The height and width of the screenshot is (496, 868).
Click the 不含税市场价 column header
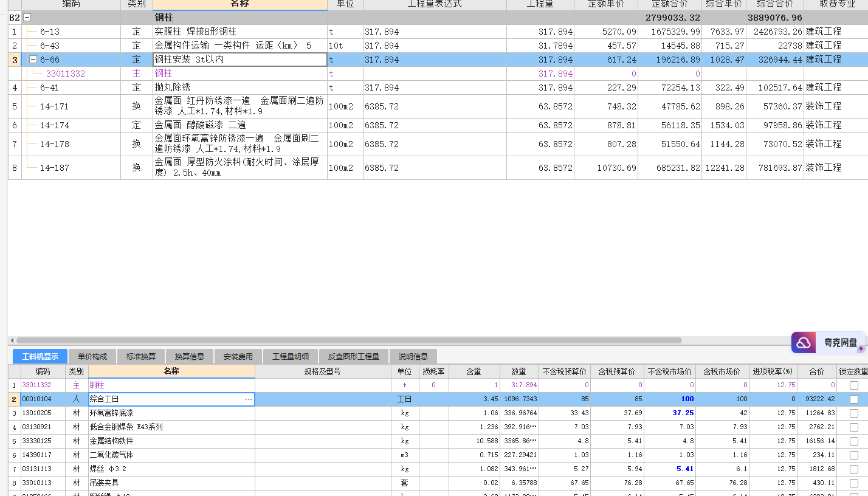point(670,371)
